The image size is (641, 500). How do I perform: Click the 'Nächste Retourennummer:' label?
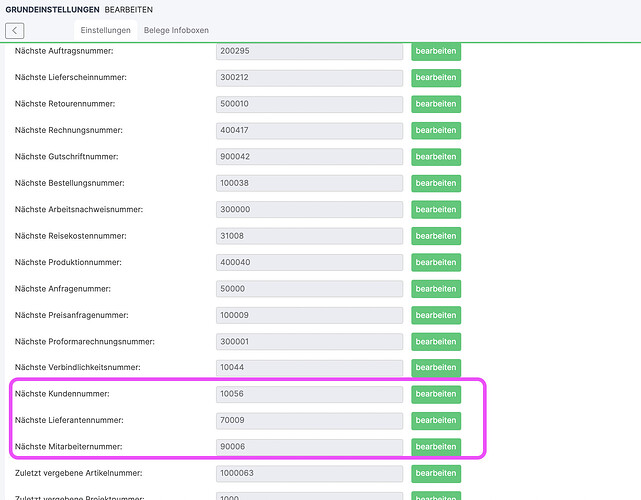point(65,104)
